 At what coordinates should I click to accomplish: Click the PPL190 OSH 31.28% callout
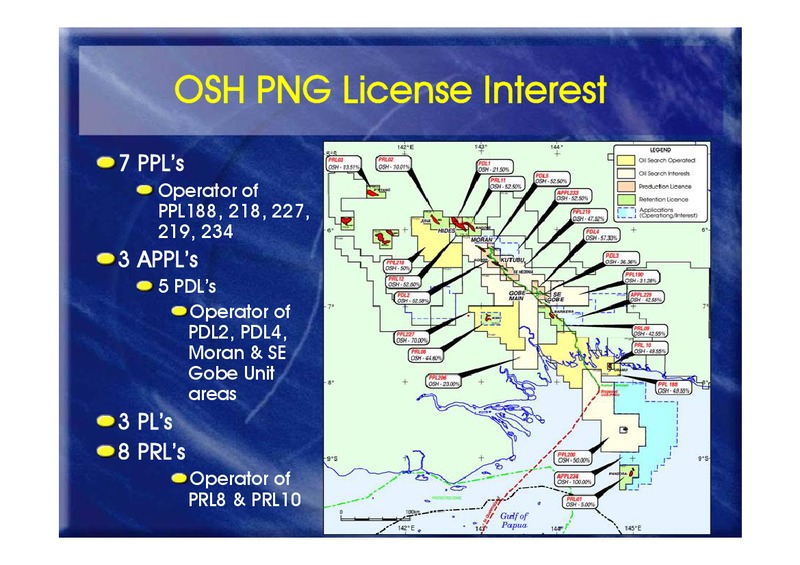click(641, 278)
